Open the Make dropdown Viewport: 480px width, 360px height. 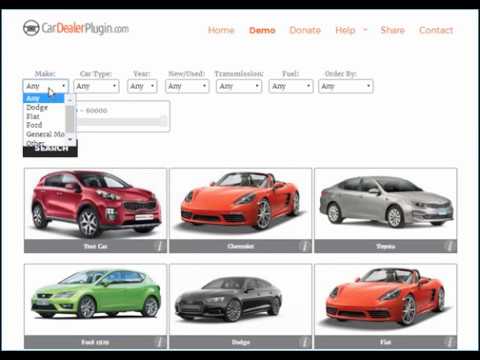coord(46,86)
